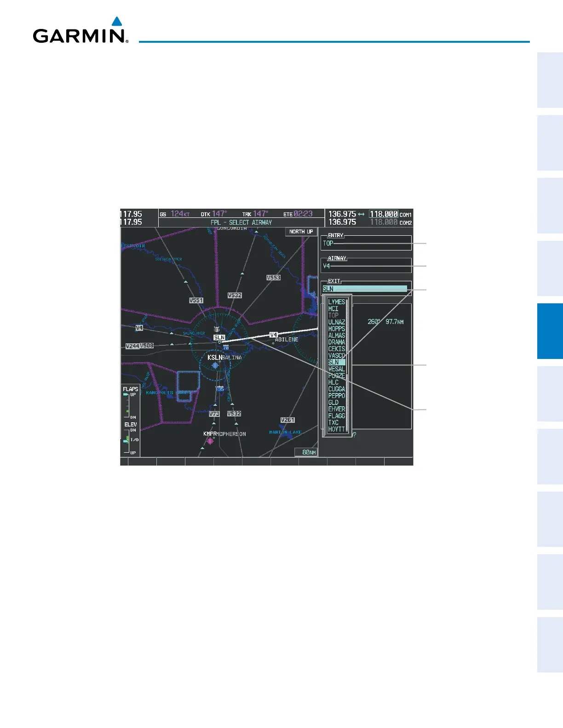Choose ALMAS in the exit waypoint list
Screen dimensions: 563x728
(336, 336)
